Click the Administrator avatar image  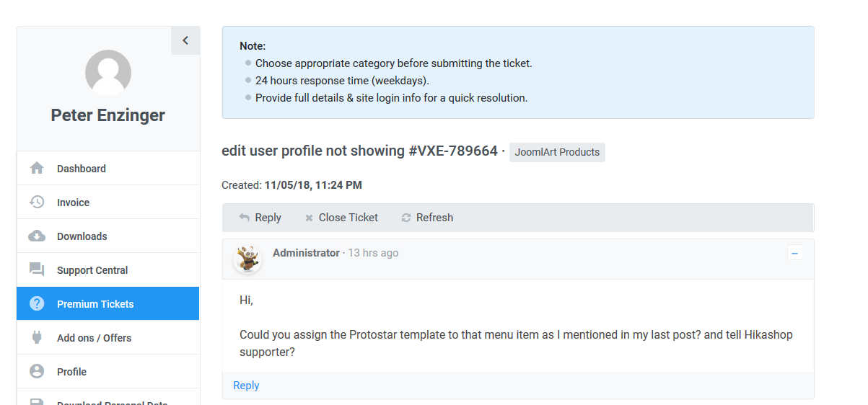[x=247, y=259]
